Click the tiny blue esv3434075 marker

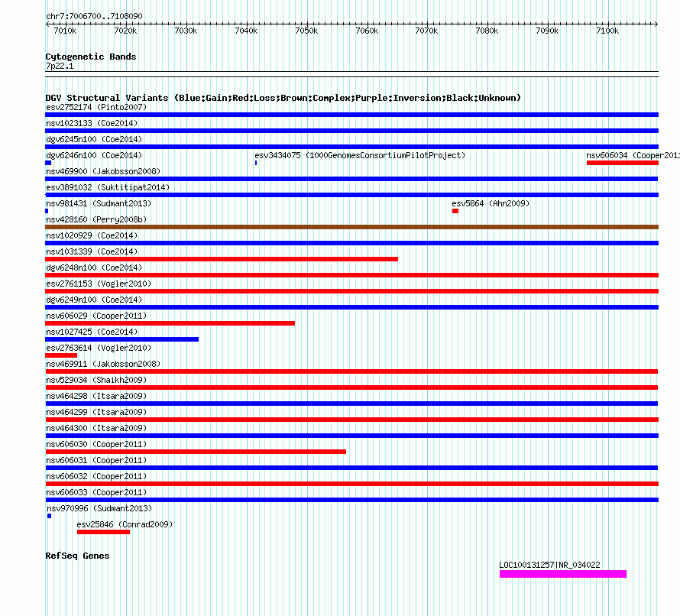click(256, 163)
